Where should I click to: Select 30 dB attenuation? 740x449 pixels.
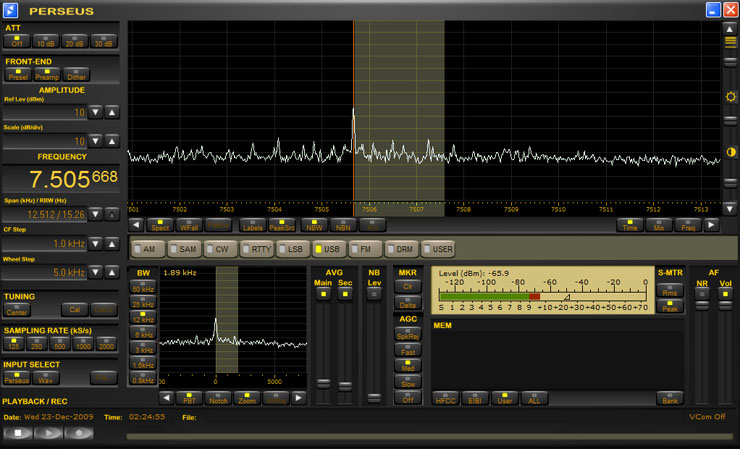(104, 42)
